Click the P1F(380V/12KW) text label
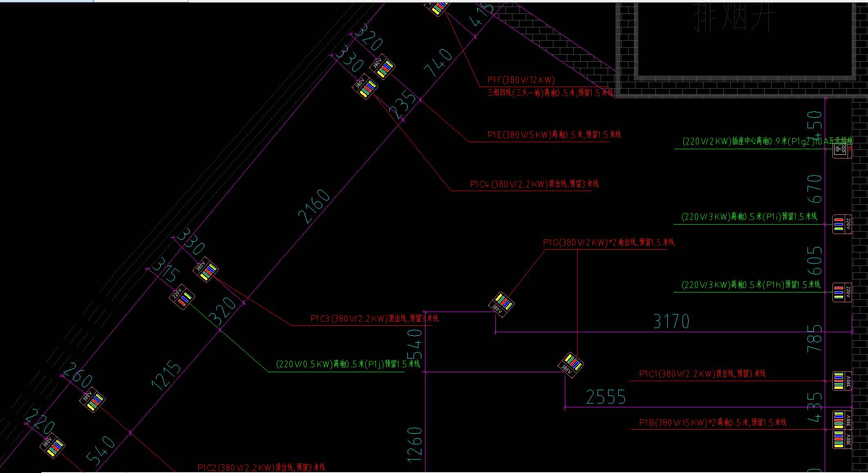 pyautogui.click(x=521, y=80)
